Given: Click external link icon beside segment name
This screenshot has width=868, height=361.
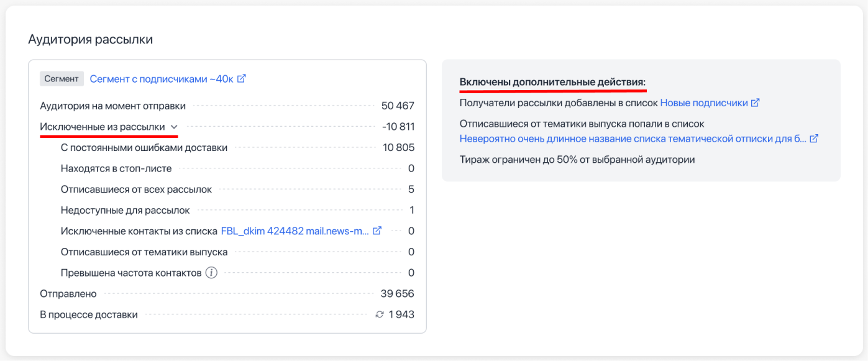Looking at the screenshot, I should [242, 79].
